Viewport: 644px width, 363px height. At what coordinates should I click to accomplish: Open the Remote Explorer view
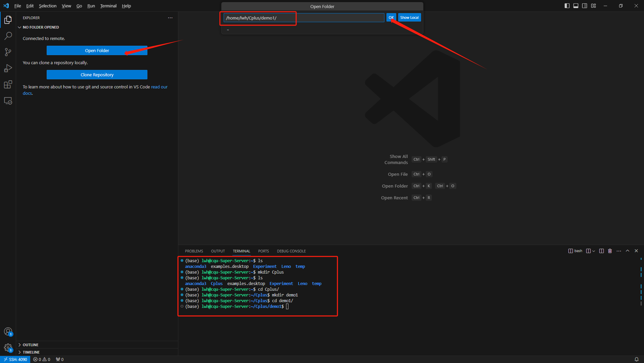pos(8,100)
